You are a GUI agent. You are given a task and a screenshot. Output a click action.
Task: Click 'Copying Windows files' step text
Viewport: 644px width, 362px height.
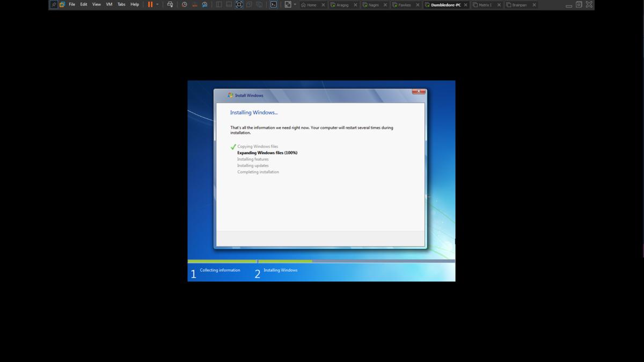[258, 147]
